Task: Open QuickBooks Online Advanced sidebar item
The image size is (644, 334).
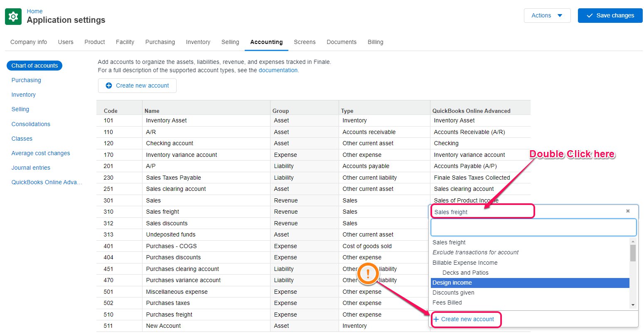Action: click(47, 182)
